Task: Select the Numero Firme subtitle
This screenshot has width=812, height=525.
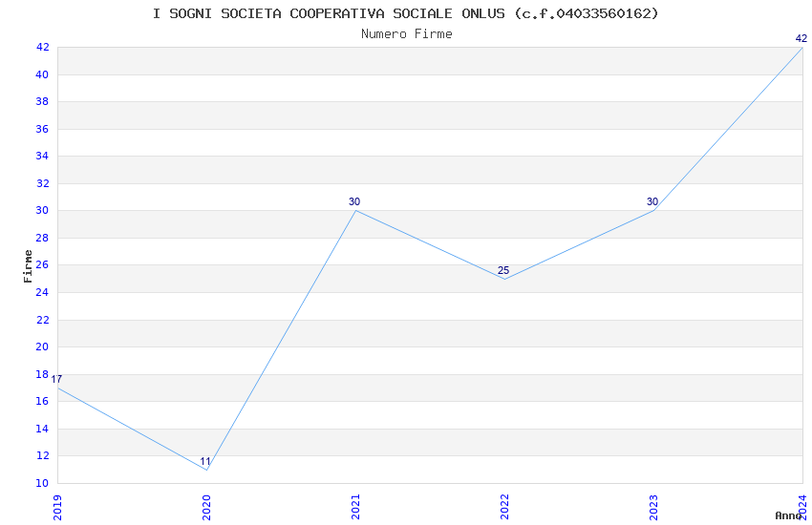Action: [x=407, y=34]
